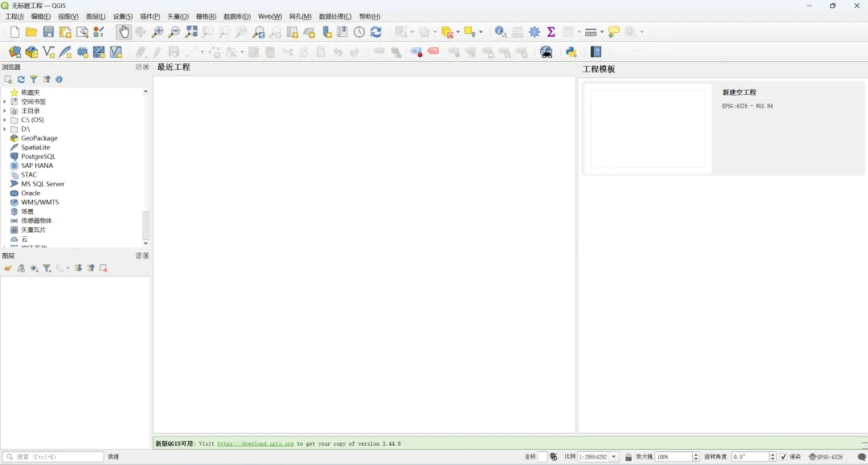
Task: Select the WMS/WMTS browser entry
Action: point(40,202)
